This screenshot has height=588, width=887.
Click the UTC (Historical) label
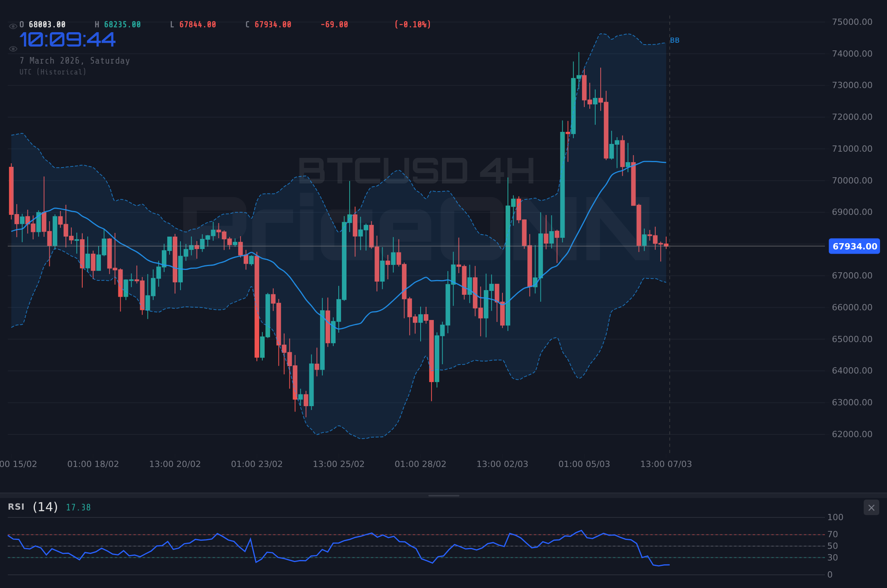[x=53, y=72]
